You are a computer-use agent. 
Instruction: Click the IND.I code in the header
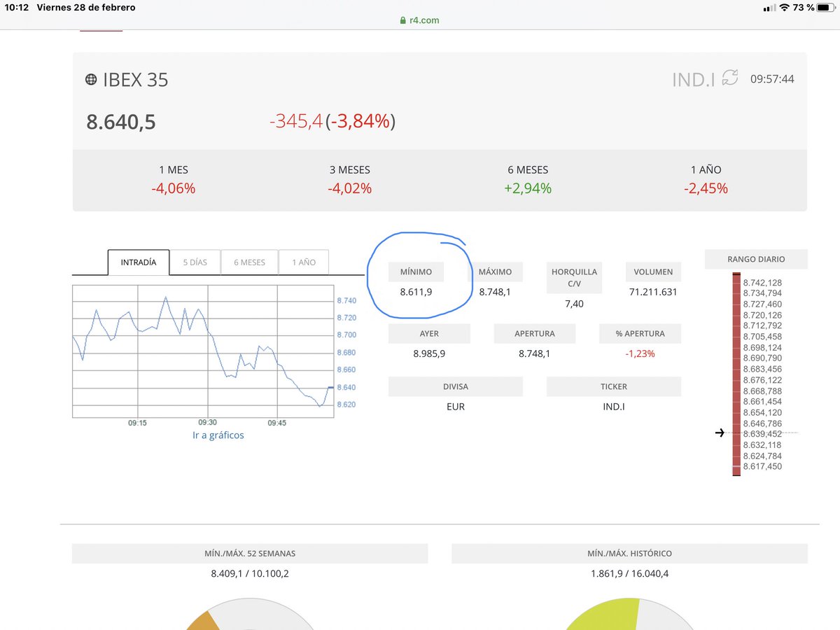pos(693,79)
